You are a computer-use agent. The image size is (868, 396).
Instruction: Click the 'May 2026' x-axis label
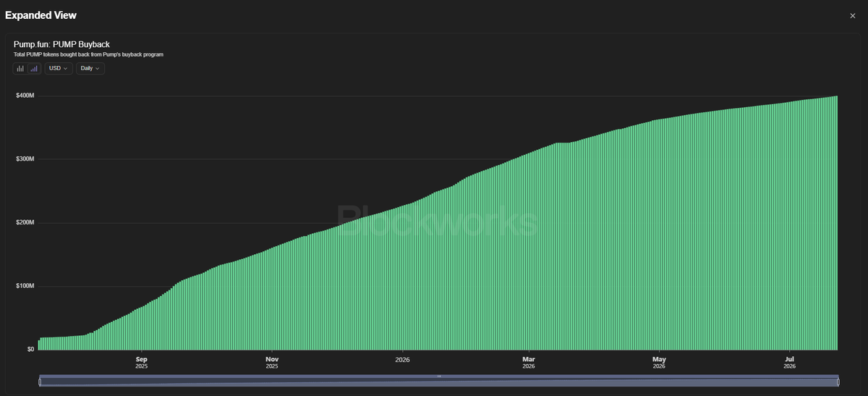click(x=659, y=362)
